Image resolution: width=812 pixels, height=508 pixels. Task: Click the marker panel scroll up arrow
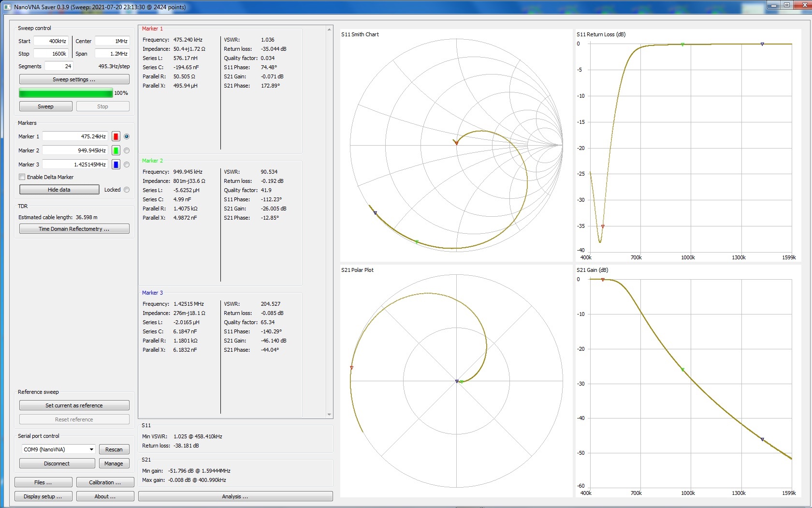point(329,29)
